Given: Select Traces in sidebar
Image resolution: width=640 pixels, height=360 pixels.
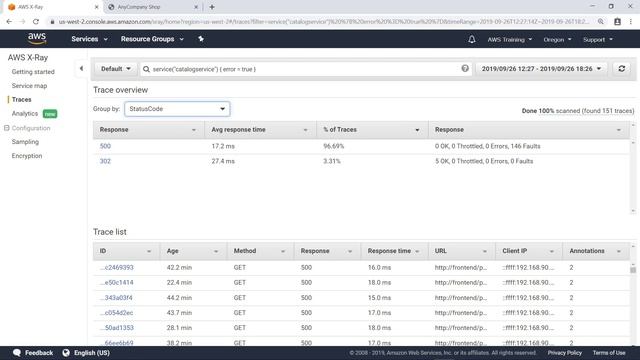Looking at the screenshot, I should 22,100.
